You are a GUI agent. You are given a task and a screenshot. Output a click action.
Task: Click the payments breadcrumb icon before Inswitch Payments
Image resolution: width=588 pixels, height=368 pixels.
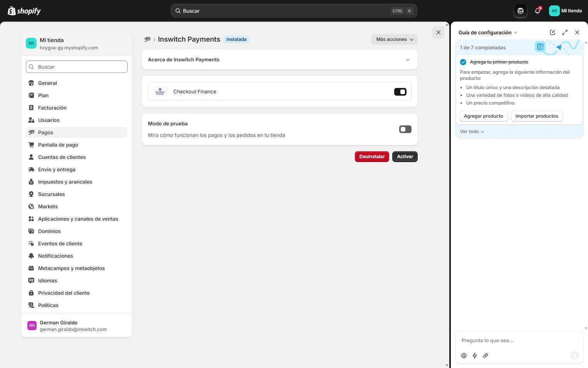coord(147,39)
